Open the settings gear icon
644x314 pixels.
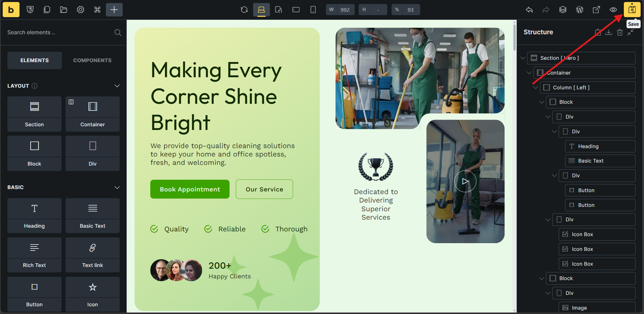point(81,10)
